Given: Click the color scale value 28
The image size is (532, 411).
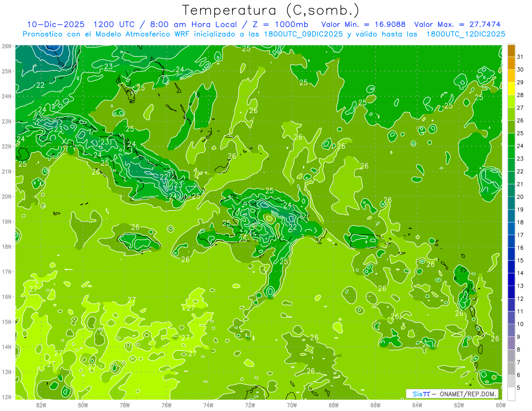Looking at the screenshot, I should (x=520, y=95).
